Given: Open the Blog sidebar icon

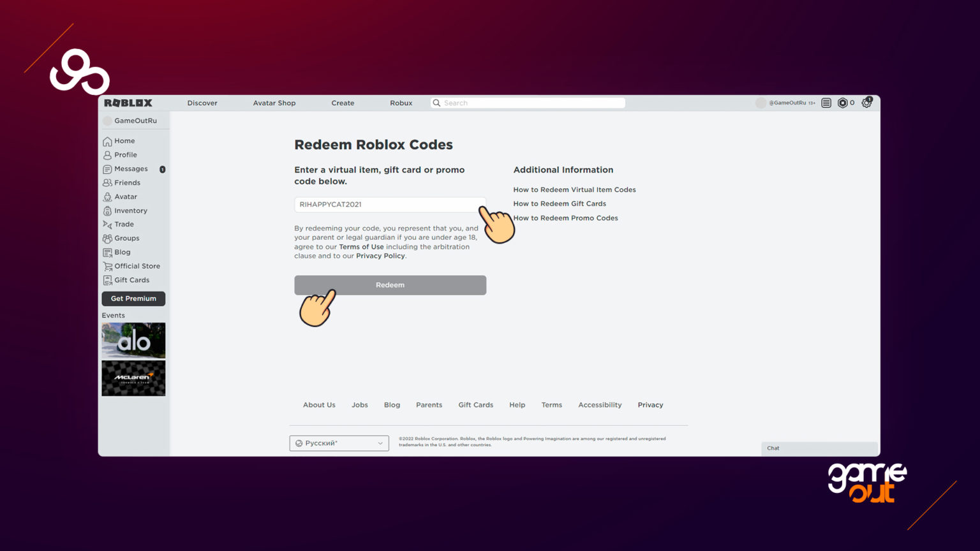Looking at the screenshot, I should pyautogui.click(x=107, y=253).
